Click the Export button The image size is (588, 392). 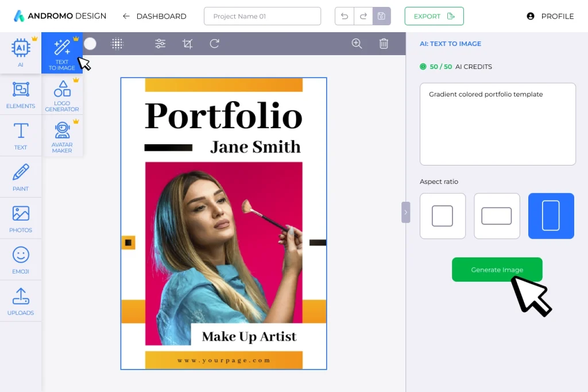tap(434, 16)
